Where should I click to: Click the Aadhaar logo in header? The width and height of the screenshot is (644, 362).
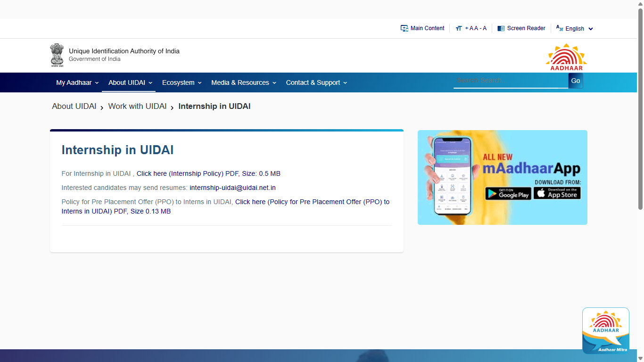click(566, 57)
